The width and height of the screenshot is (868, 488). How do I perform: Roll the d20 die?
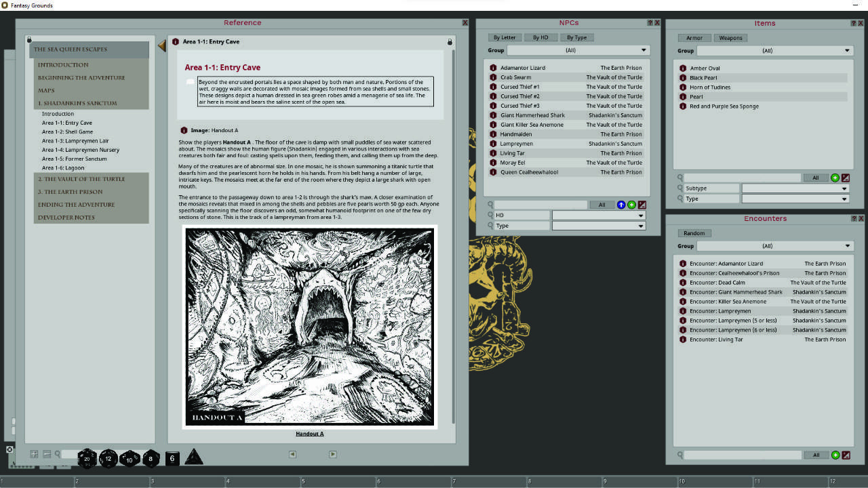click(x=87, y=459)
